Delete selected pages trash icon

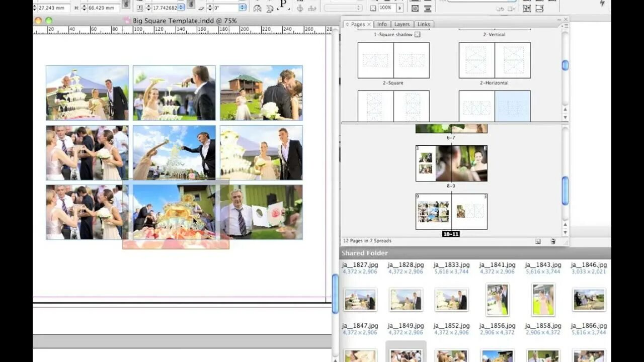point(553,241)
